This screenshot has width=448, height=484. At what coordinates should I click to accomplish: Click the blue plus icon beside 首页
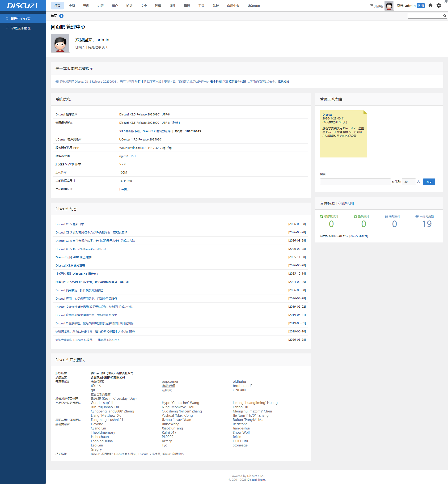coord(61,16)
